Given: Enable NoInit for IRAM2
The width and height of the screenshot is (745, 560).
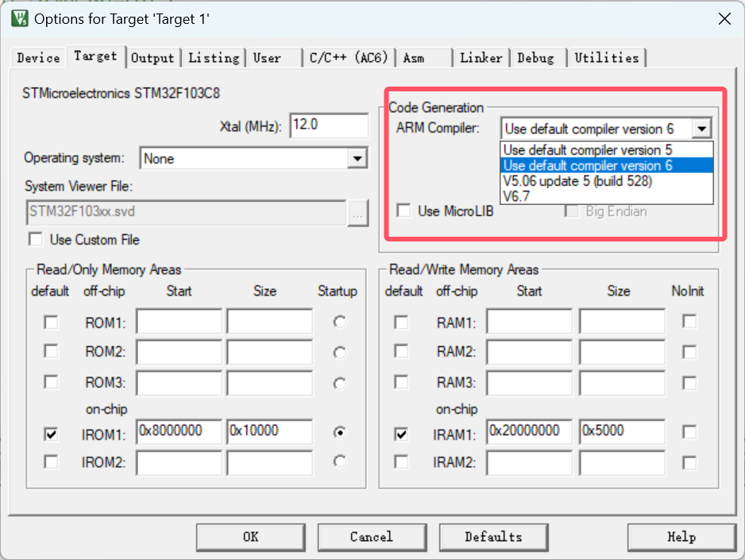Looking at the screenshot, I should (689, 462).
